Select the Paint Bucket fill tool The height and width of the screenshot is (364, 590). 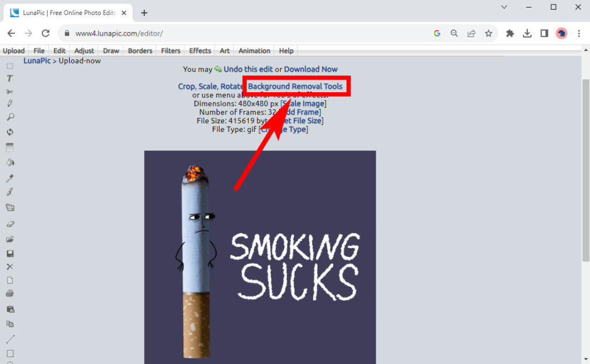click(x=9, y=163)
